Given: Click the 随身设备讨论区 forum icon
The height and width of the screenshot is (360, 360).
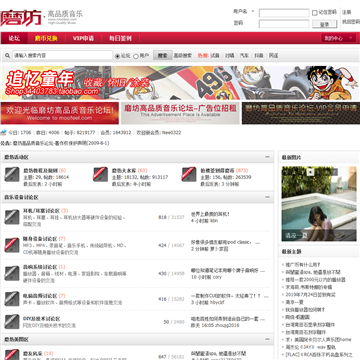Looking at the screenshot, I should coord(12,245).
